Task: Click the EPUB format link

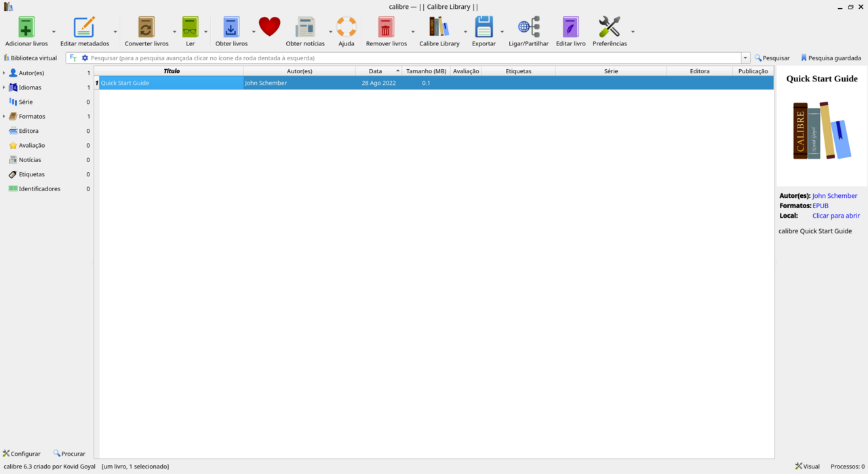Action: pos(821,205)
